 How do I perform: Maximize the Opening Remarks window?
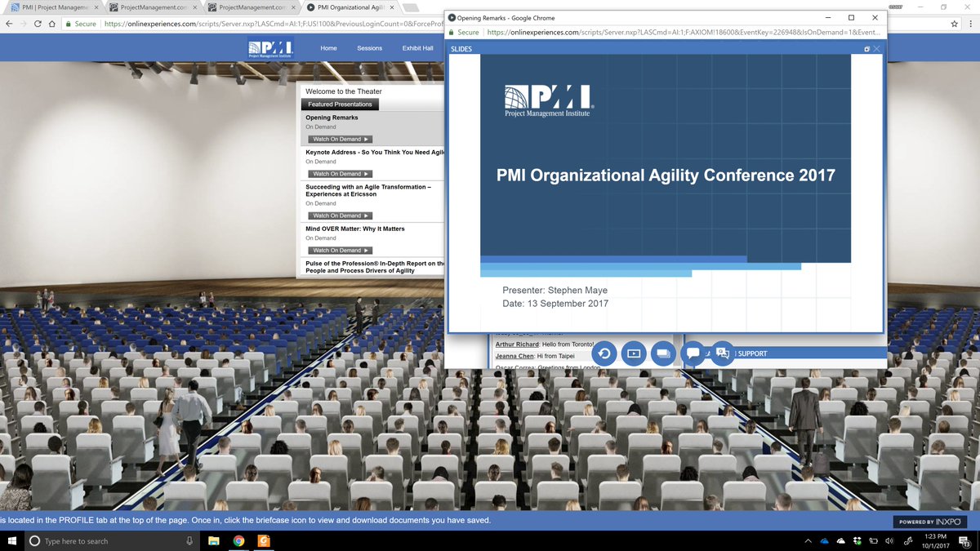click(x=851, y=17)
